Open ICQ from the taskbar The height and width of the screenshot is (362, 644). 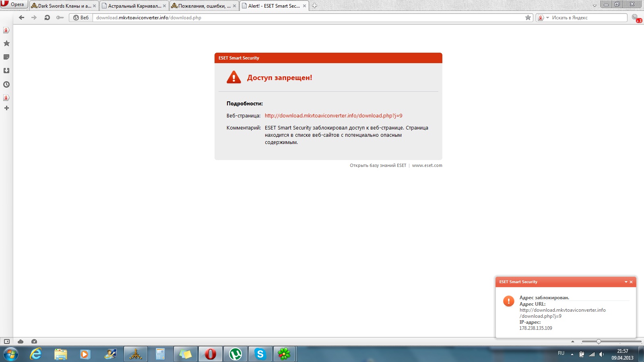point(285,354)
